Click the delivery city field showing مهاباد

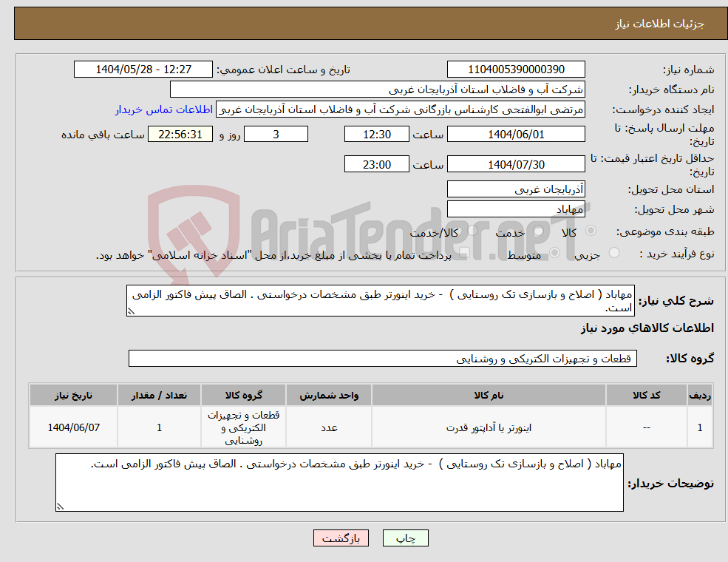coord(516,209)
